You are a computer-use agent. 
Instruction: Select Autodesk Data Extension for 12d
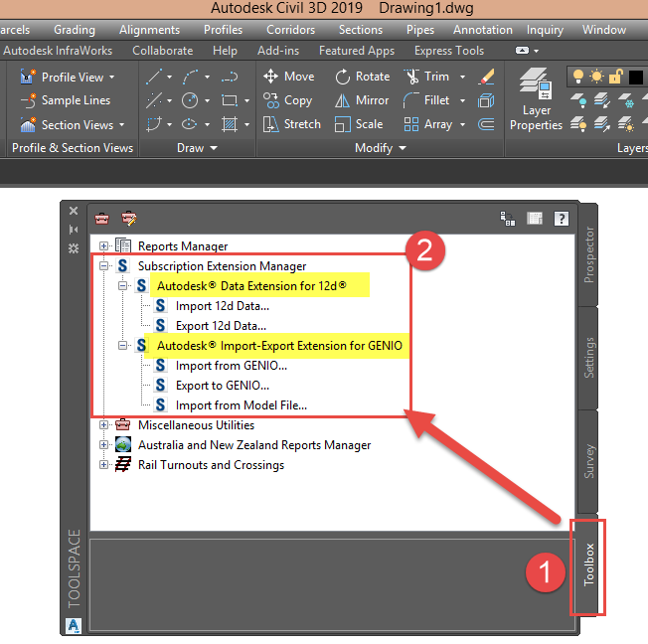click(251, 286)
